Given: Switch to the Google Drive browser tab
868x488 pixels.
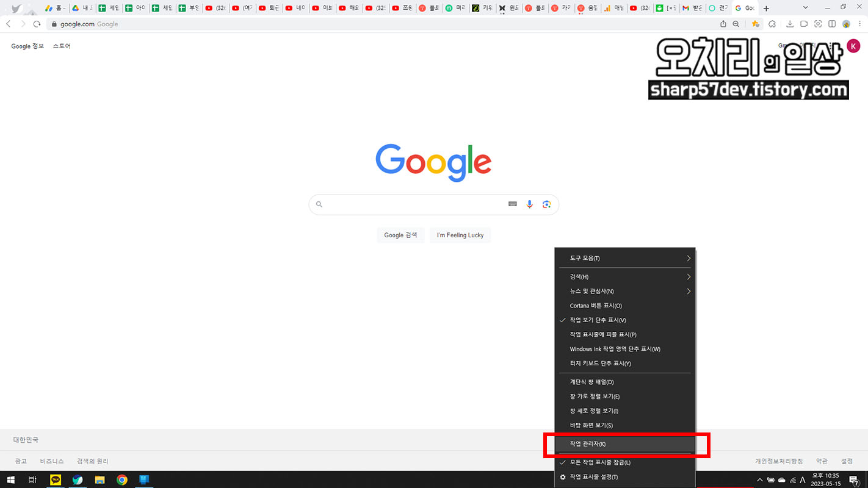Looking at the screenshot, I should pos(82,9).
